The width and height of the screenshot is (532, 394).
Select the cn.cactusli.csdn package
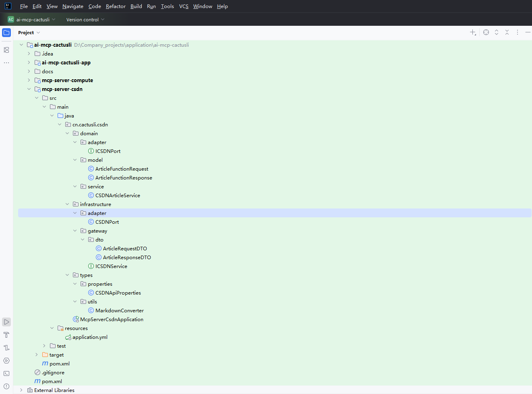[x=90, y=125]
